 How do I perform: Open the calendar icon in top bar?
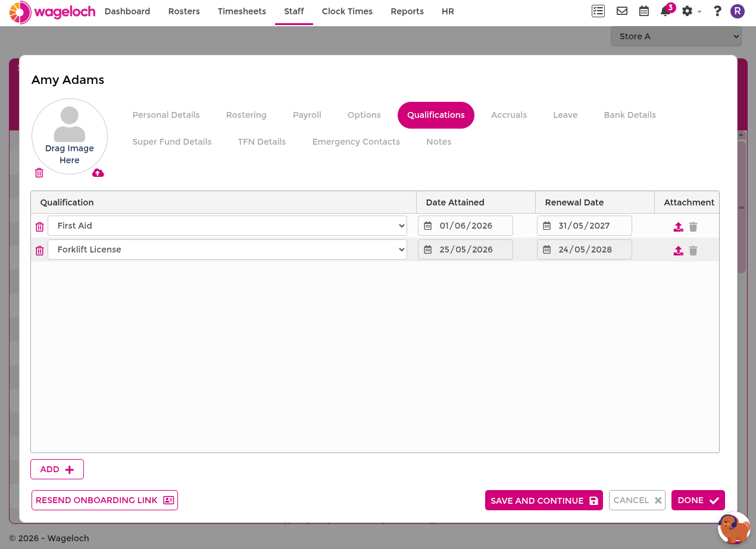(644, 11)
